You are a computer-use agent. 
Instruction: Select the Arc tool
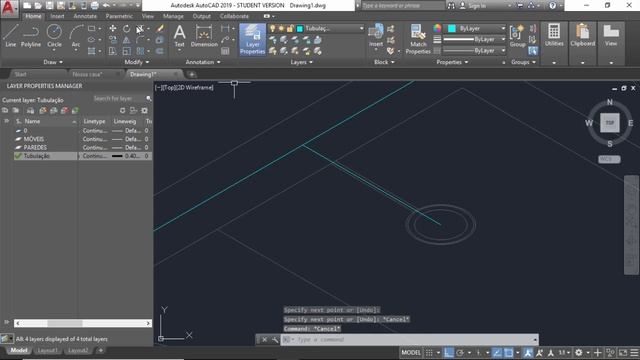click(76, 36)
